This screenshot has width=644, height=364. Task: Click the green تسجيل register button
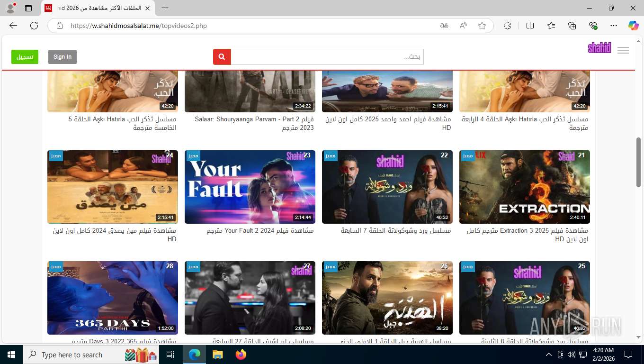25,57
